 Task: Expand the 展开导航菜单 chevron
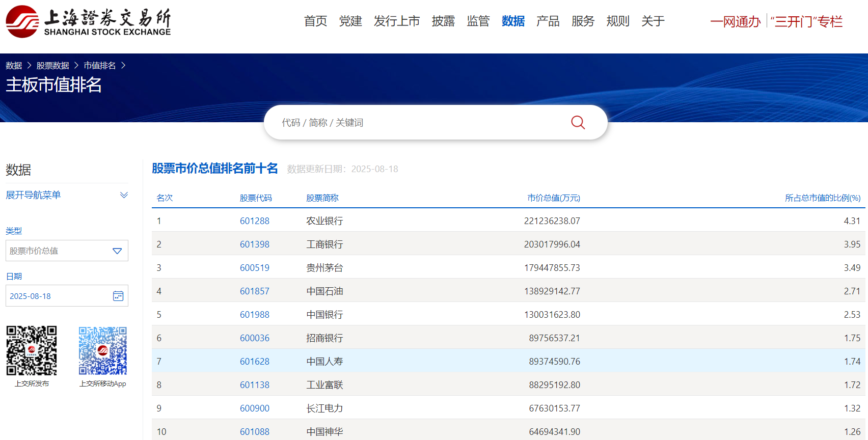(x=124, y=195)
